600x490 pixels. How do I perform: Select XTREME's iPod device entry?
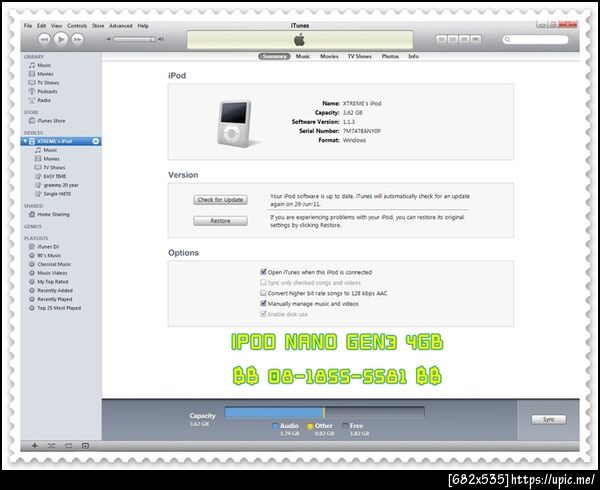61,141
